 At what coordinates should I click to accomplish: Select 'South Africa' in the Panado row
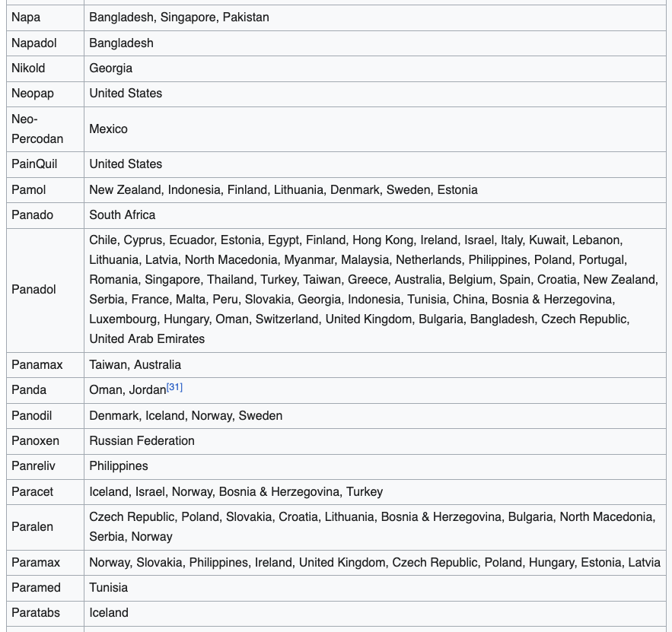pyautogui.click(x=122, y=215)
